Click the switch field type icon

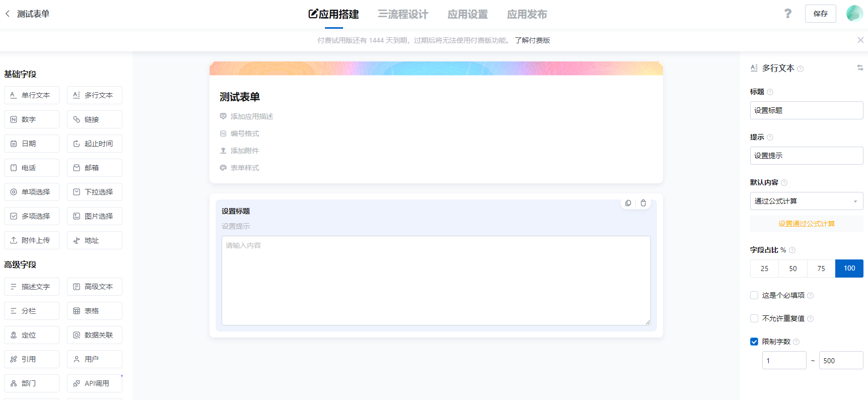(x=860, y=68)
